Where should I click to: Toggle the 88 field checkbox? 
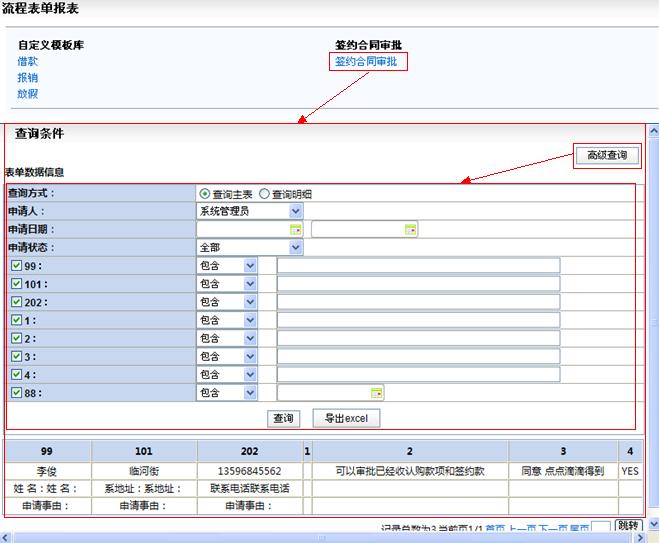tap(16, 393)
